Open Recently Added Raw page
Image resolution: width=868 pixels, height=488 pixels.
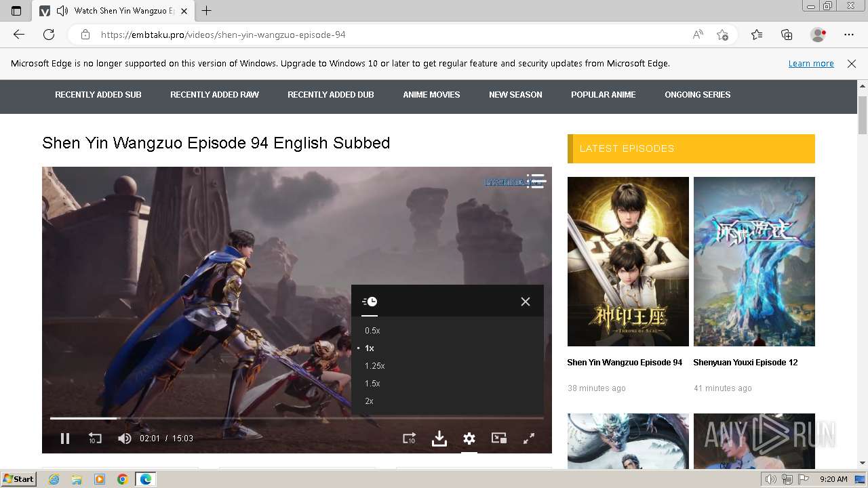coord(214,95)
